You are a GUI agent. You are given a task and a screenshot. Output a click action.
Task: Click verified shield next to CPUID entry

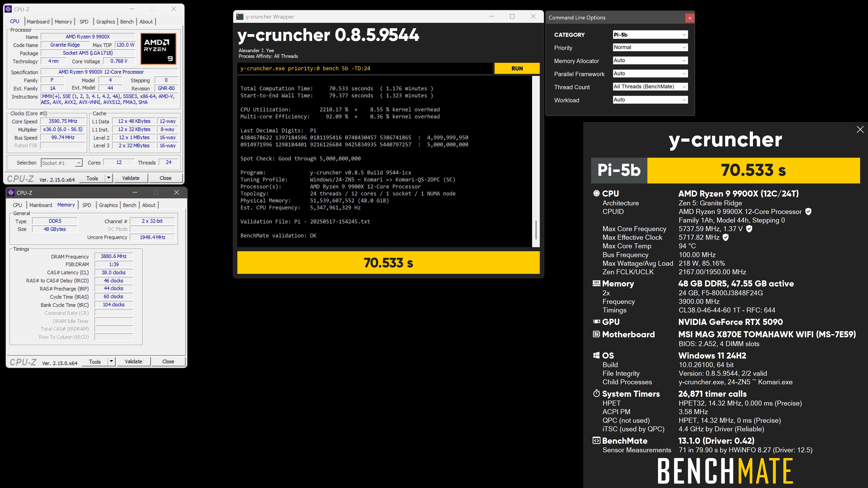pos(808,211)
